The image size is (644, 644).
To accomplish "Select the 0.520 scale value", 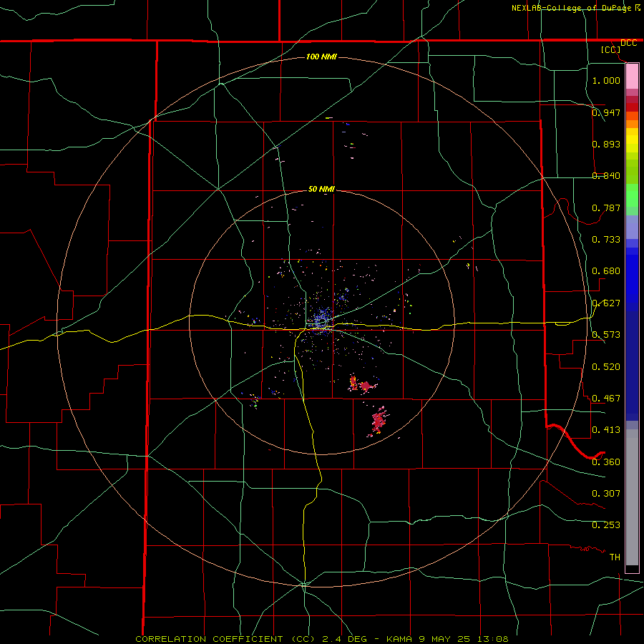I will pyautogui.click(x=606, y=366).
